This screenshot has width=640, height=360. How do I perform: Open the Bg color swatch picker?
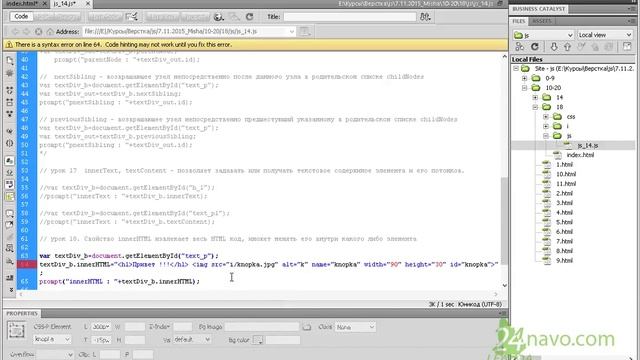(258, 340)
